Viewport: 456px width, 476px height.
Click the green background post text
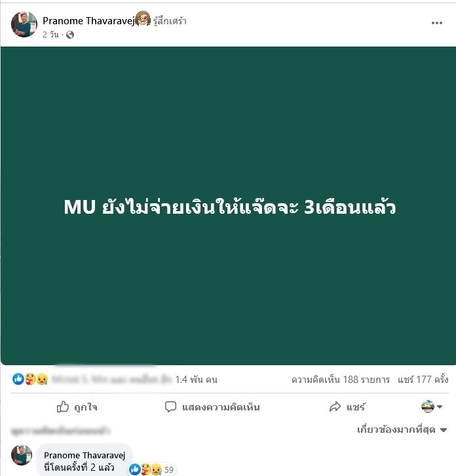coord(230,207)
